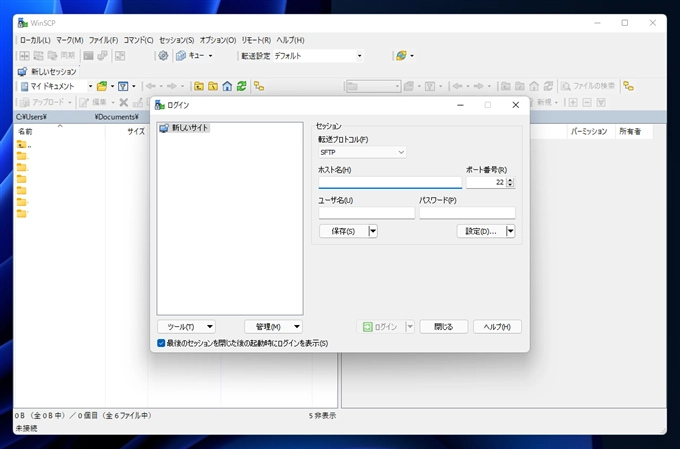
Task: Open the Options menu
Action: (218, 40)
